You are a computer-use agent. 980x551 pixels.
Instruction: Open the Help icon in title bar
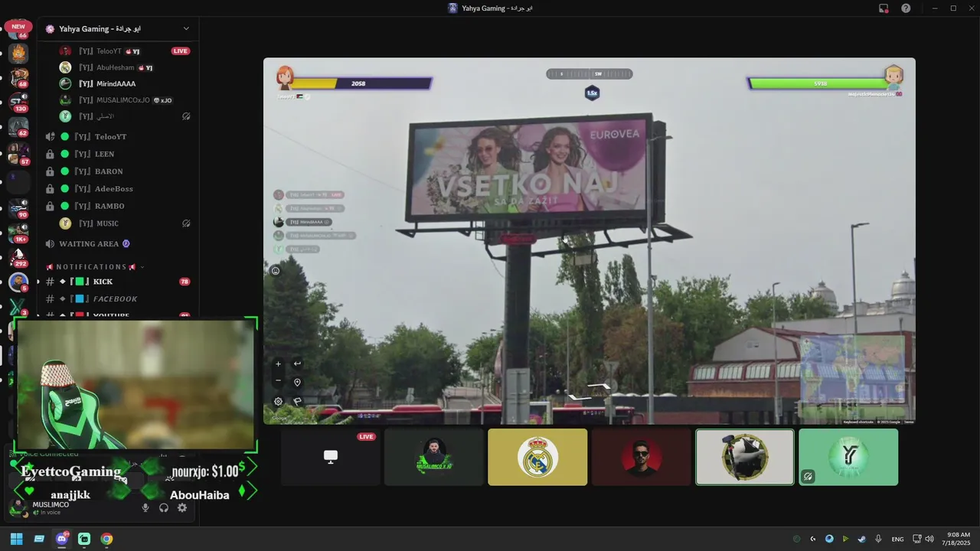(906, 8)
